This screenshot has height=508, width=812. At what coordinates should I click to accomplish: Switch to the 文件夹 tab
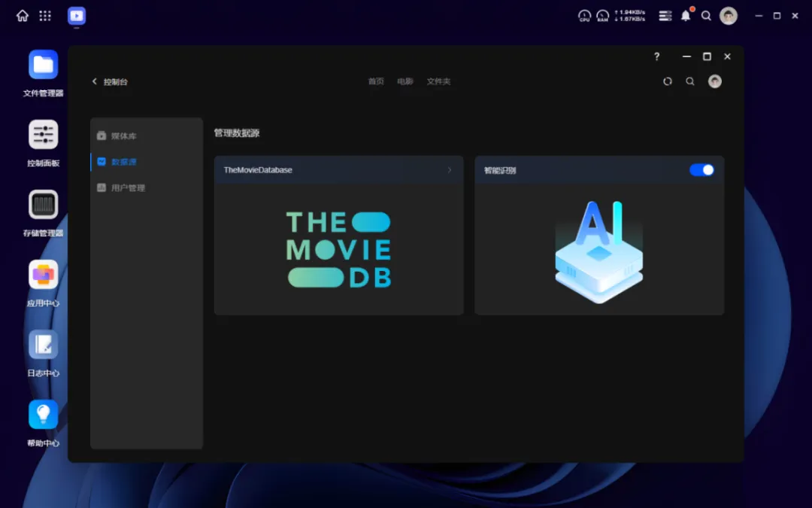click(438, 81)
